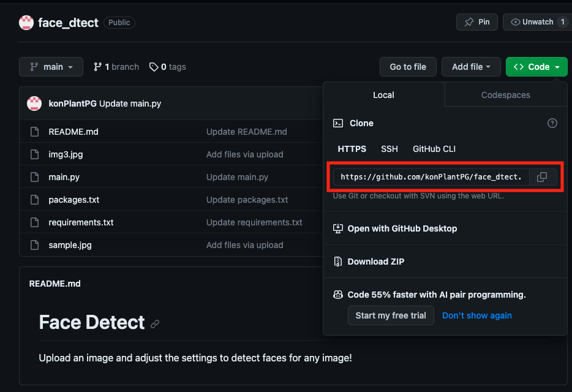The height and width of the screenshot is (392, 572).
Task: Click the Face Detect heading text
Action: point(92,322)
